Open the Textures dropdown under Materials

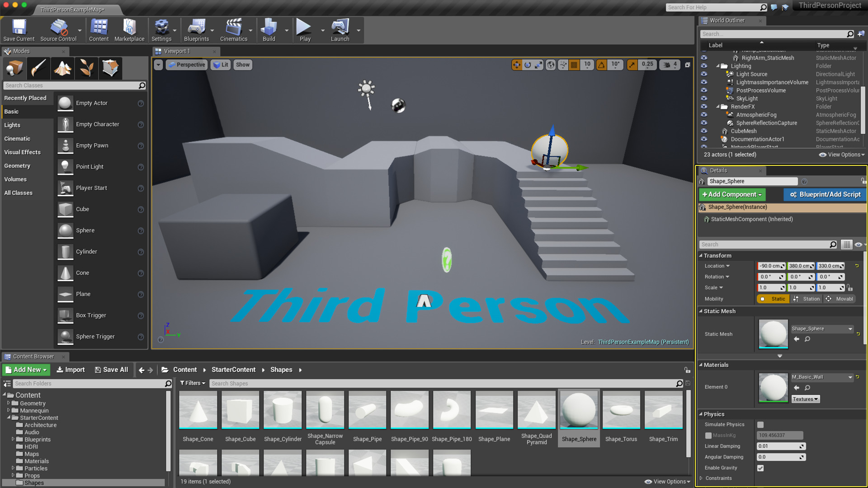click(805, 399)
